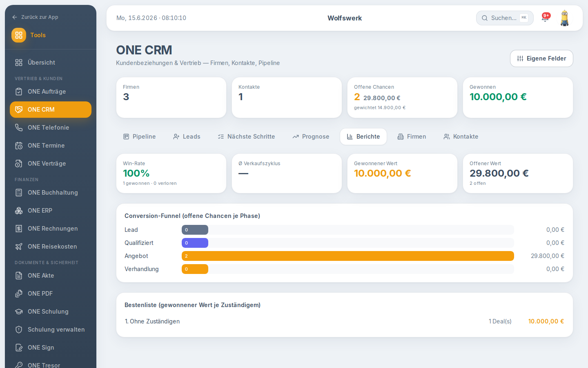The image size is (588, 368).
Task: Click the magnifier icon in the search box
Action: tap(485, 18)
